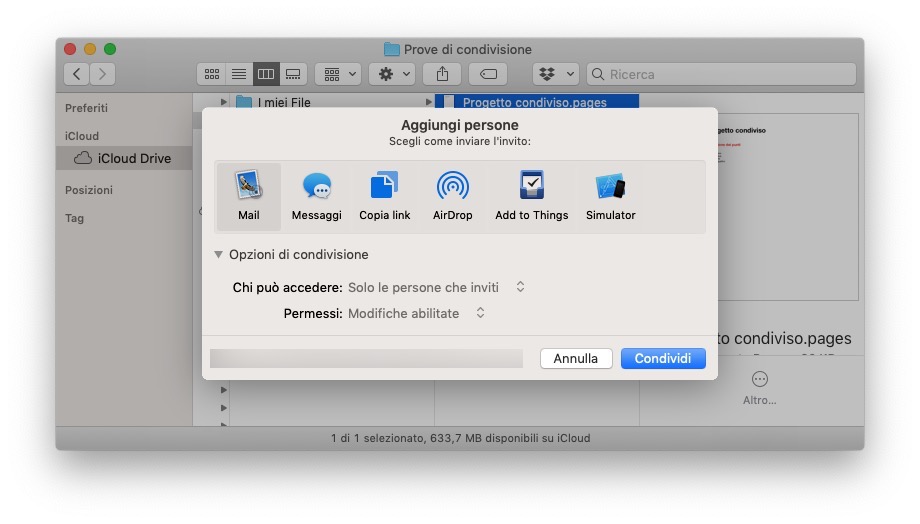Click the tag edit toolbar button
920x524 pixels.
pos(488,74)
